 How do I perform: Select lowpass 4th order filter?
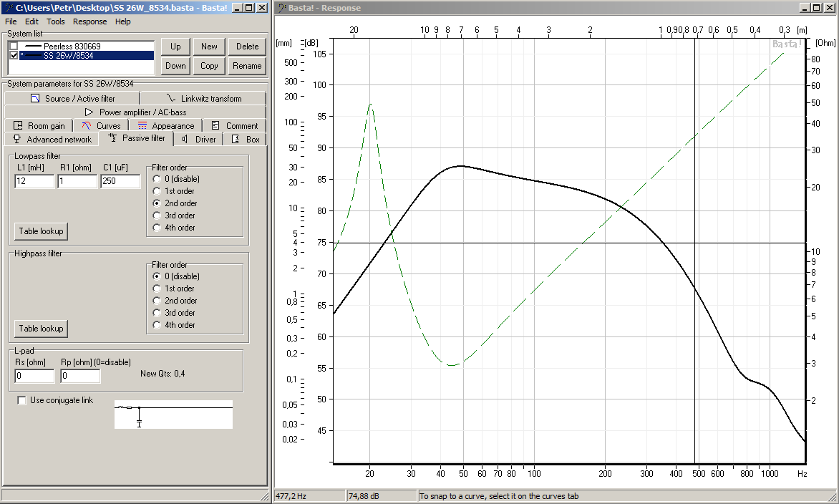pyautogui.click(x=157, y=228)
